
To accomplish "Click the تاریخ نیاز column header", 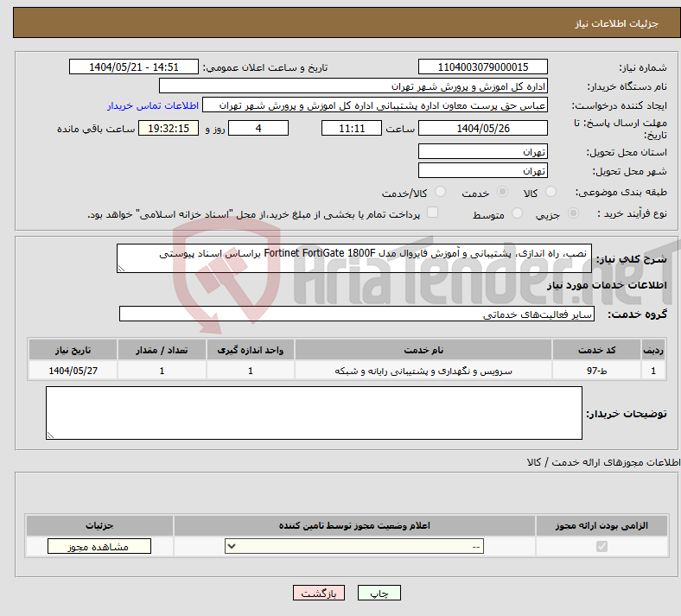I will pos(73,350).
